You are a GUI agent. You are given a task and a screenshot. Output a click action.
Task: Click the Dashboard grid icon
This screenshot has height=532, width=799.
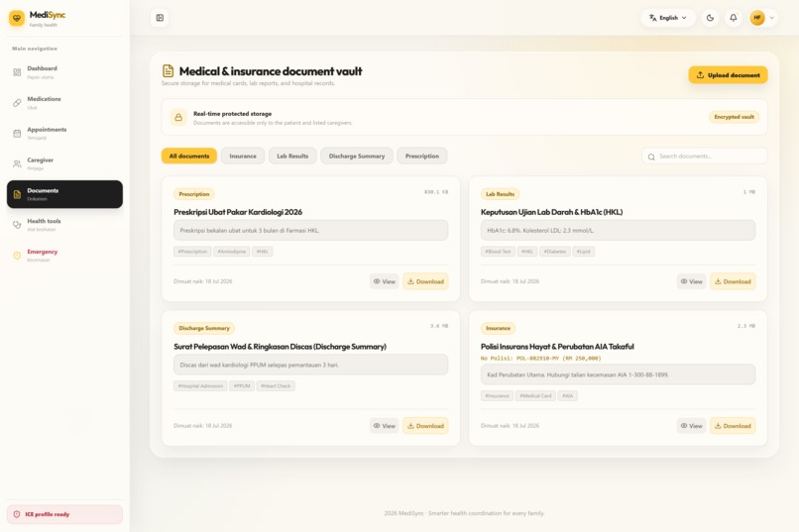coord(17,72)
